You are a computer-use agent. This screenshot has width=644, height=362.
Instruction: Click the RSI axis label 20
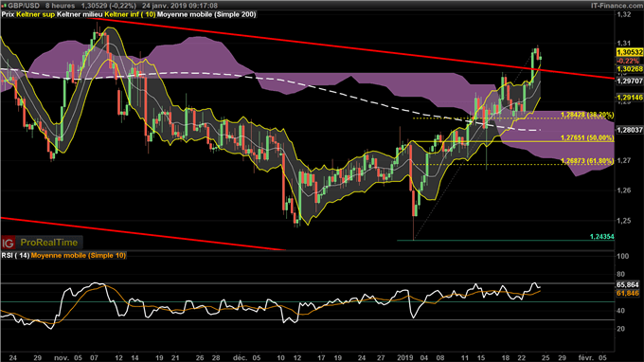point(621,329)
